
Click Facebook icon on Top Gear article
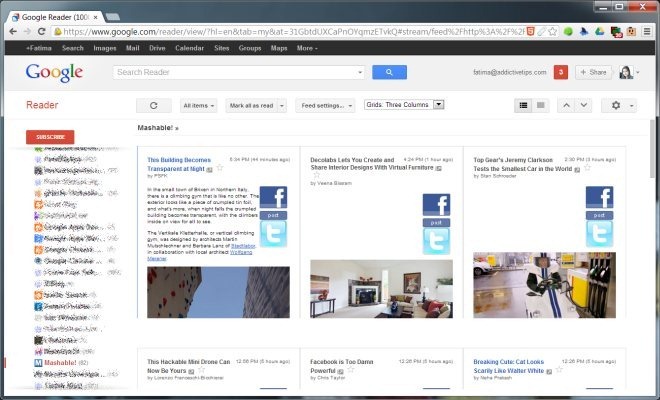tap(599, 197)
